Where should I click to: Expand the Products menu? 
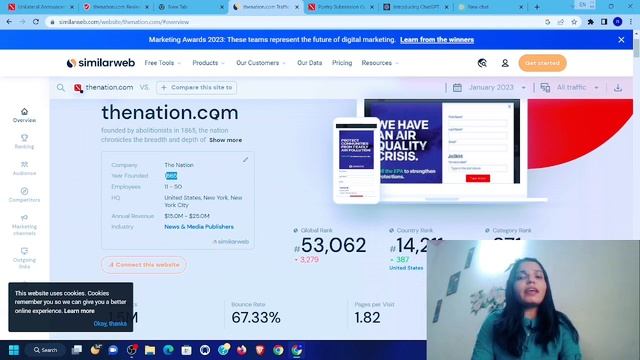point(208,63)
